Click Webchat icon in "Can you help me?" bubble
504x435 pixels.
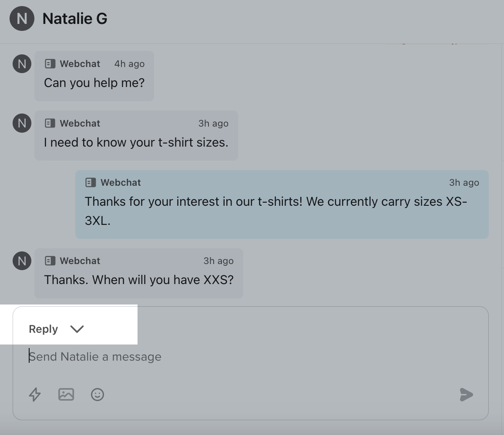(x=50, y=64)
